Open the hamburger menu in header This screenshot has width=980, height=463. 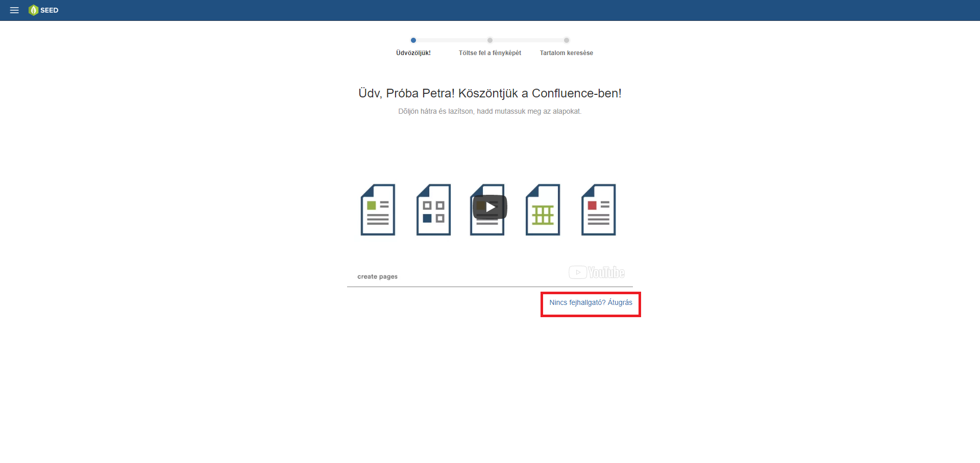pos(14,10)
